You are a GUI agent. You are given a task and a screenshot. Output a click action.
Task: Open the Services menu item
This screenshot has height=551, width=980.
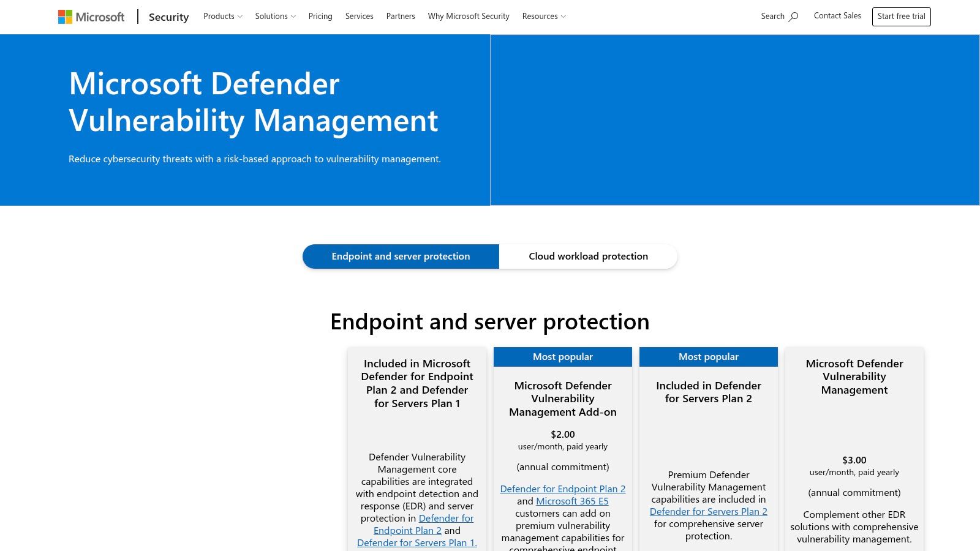(x=359, y=16)
